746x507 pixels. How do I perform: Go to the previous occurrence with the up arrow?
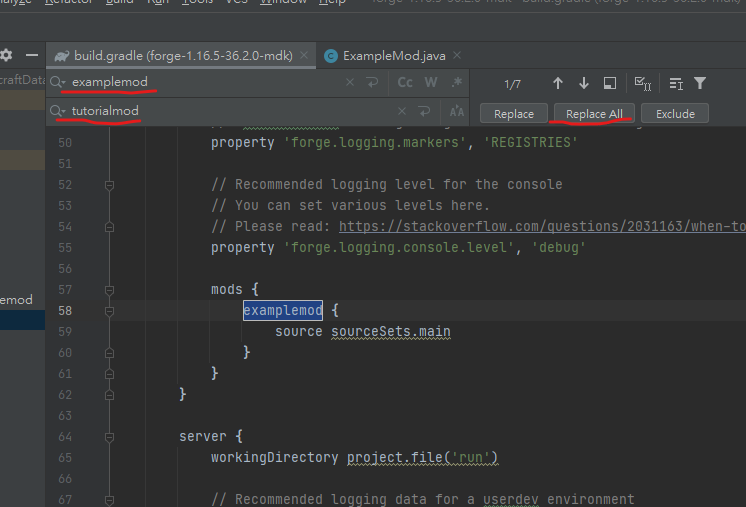558,84
